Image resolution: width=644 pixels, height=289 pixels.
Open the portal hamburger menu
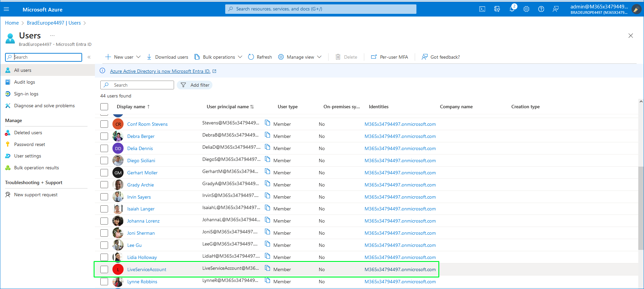[6, 9]
